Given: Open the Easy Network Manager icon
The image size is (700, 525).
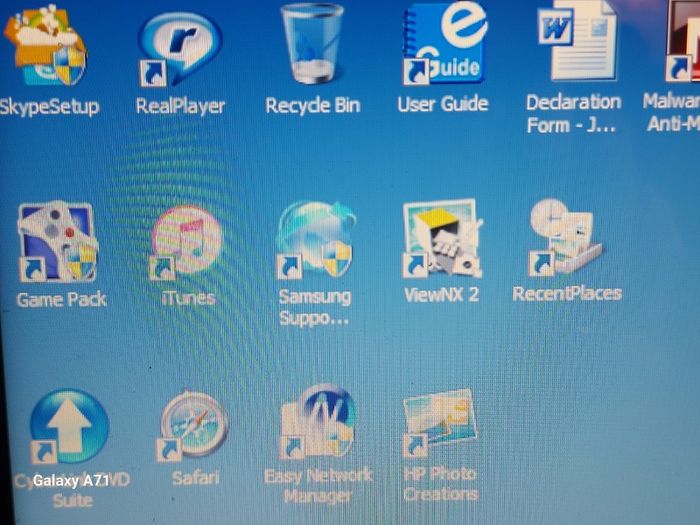Looking at the screenshot, I should point(318,422).
